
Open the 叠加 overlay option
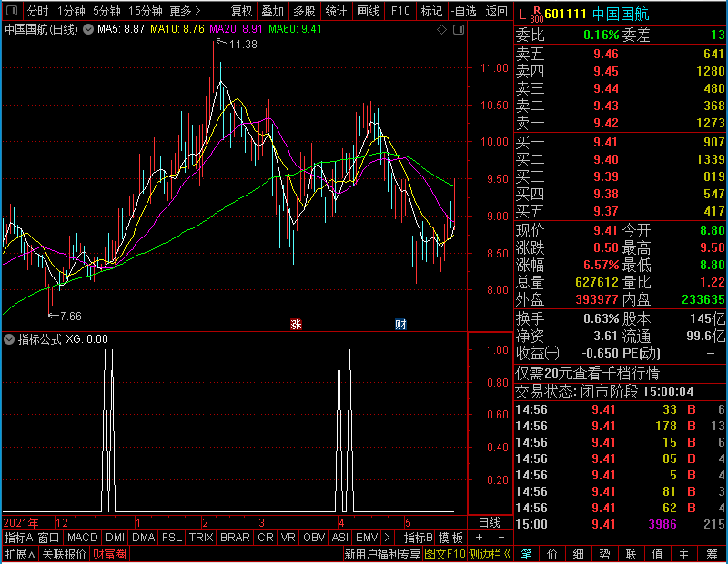coord(272,11)
